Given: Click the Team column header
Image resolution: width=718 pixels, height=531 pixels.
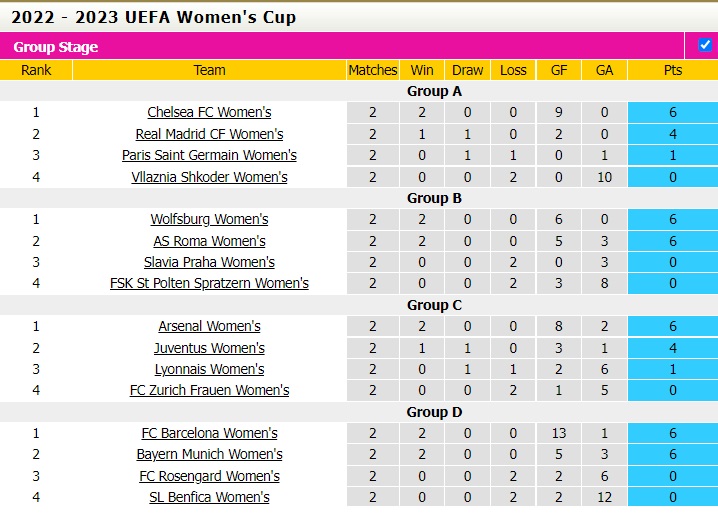Looking at the screenshot, I should 209,70.
